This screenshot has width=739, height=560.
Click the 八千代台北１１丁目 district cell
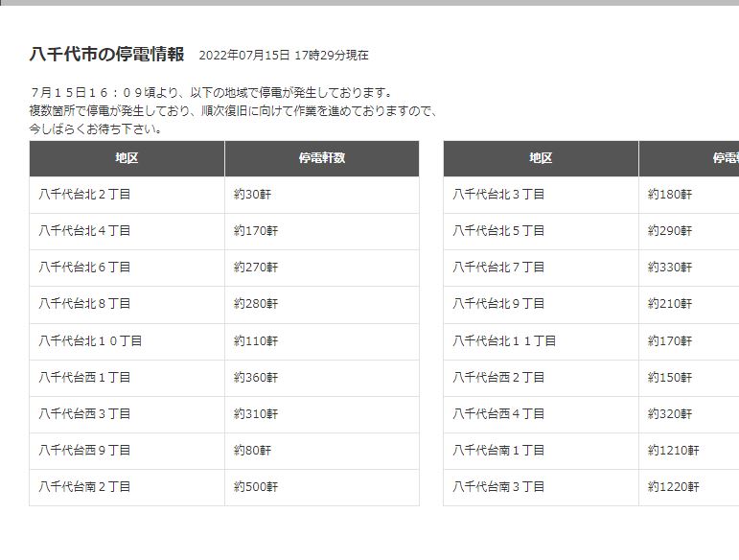541,341
